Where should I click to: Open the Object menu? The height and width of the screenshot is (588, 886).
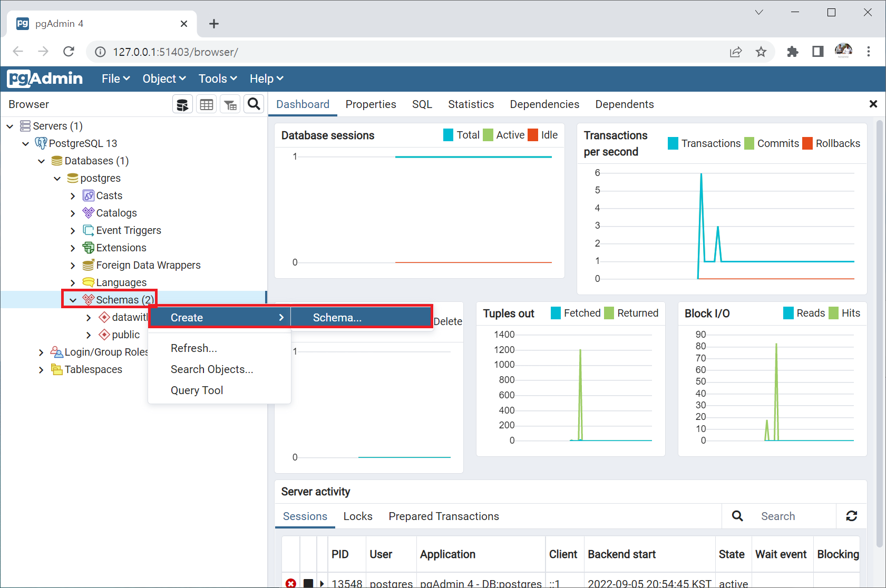(x=164, y=79)
